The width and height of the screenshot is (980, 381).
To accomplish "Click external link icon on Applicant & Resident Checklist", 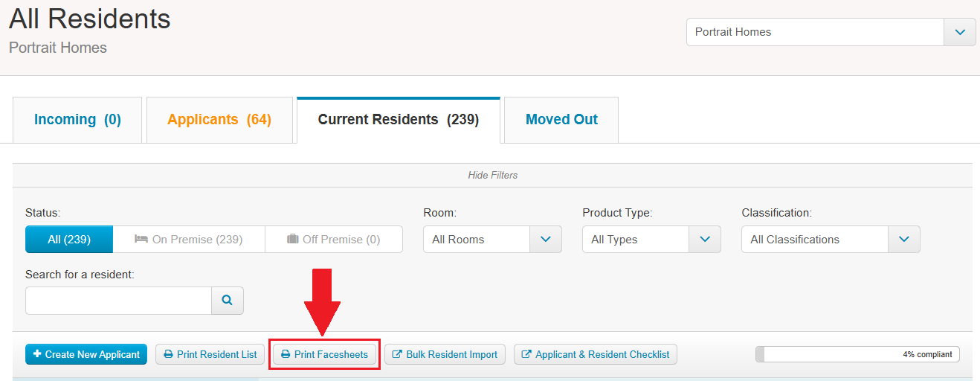I will [x=526, y=355].
